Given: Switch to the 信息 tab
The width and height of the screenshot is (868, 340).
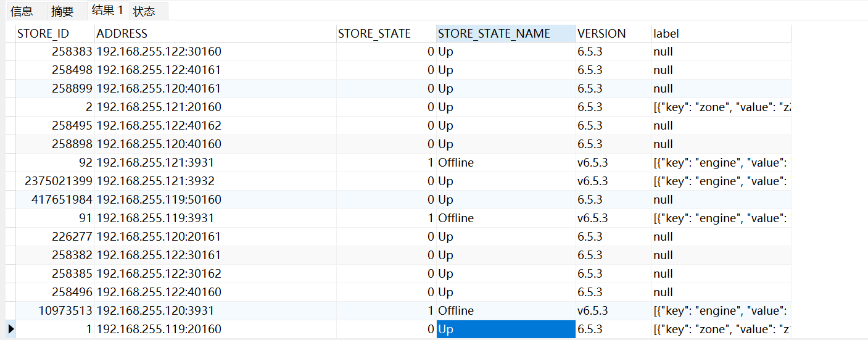Looking at the screenshot, I should point(22,11).
